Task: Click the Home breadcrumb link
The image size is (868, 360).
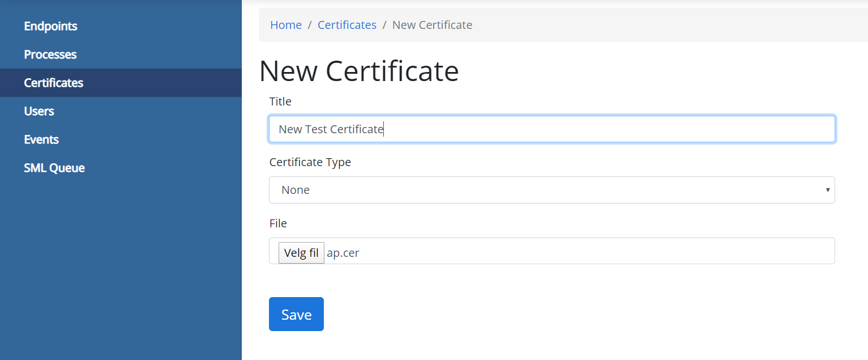Action: [286, 25]
